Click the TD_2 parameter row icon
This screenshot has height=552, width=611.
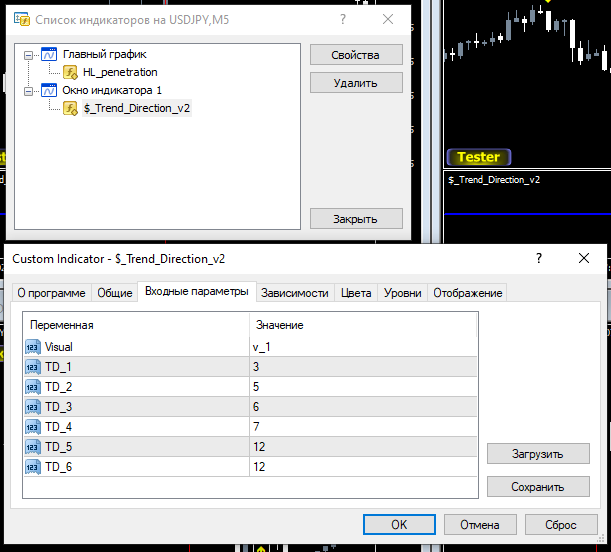click(x=33, y=387)
